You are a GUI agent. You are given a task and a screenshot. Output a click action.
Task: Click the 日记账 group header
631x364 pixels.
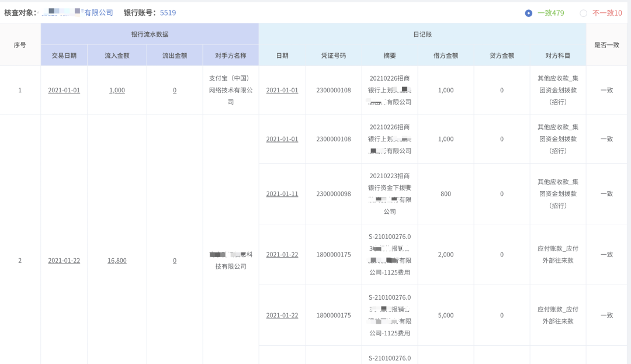[422, 34]
